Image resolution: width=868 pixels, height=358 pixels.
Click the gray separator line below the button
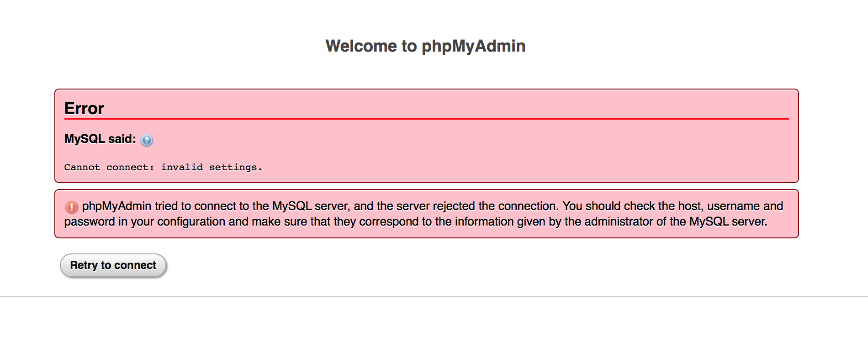tap(434, 297)
